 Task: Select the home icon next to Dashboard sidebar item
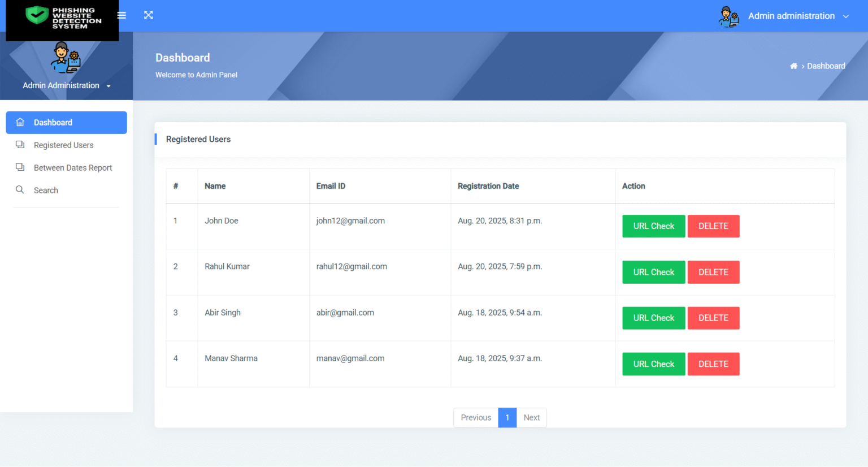(x=20, y=122)
